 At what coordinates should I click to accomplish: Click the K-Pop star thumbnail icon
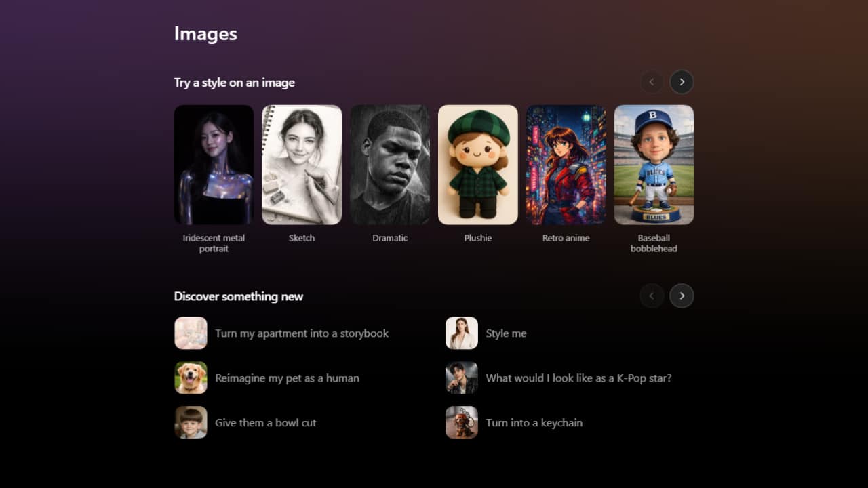coord(462,378)
